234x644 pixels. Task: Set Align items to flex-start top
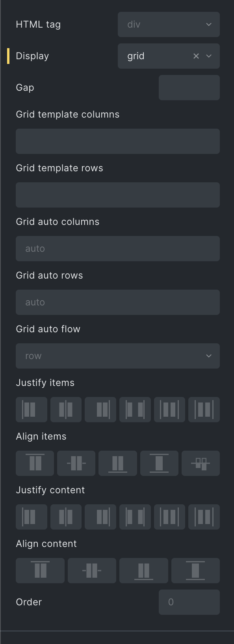pos(35,463)
